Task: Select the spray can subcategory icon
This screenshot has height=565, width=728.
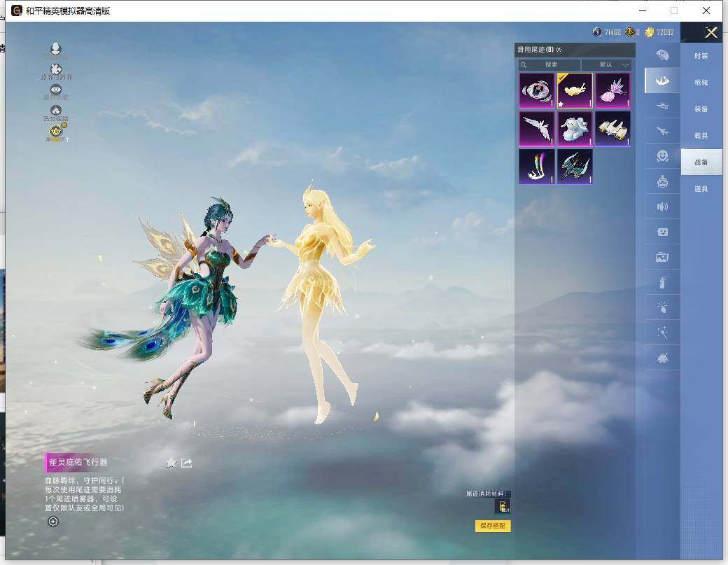Action: coord(662,282)
